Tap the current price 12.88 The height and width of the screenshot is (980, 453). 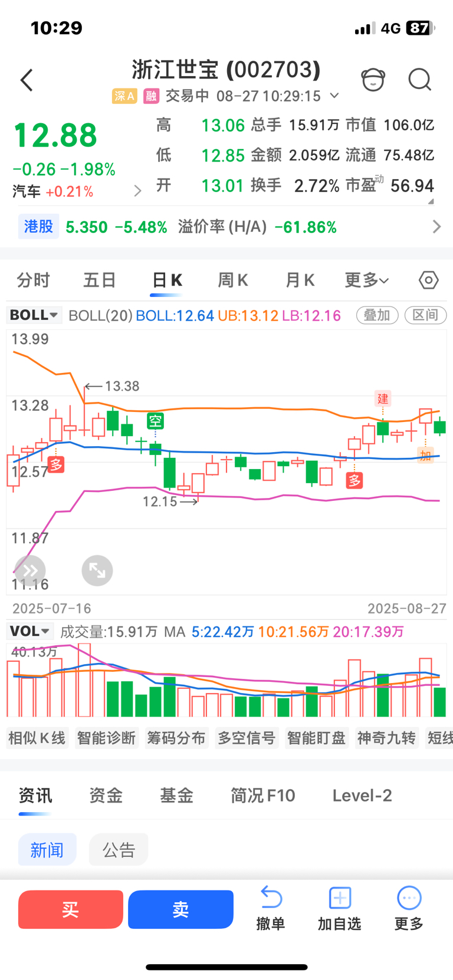[x=55, y=135]
